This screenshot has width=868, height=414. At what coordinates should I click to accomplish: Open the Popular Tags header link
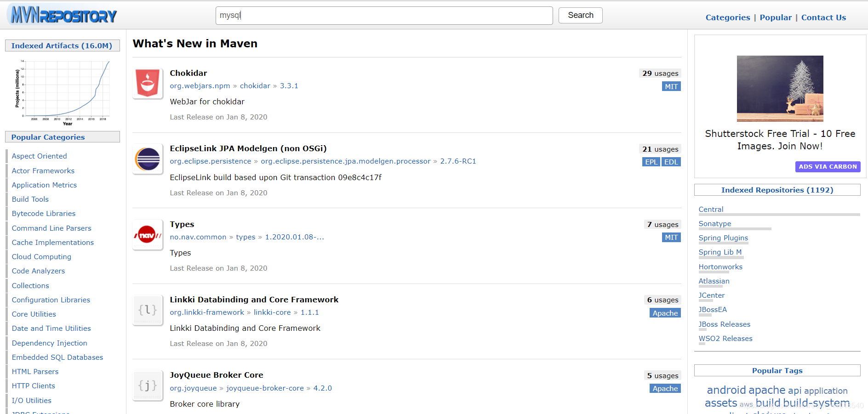point(777,370)
